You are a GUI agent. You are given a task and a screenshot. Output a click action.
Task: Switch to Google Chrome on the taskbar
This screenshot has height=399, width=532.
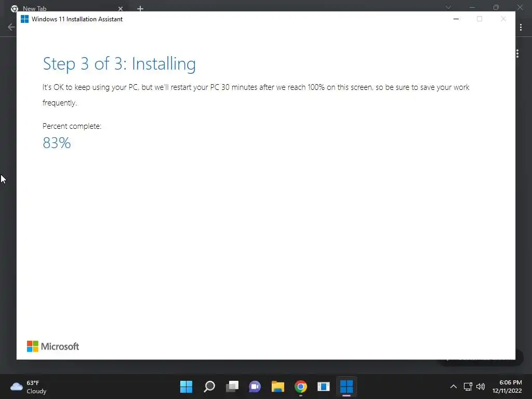click(301, 387)
